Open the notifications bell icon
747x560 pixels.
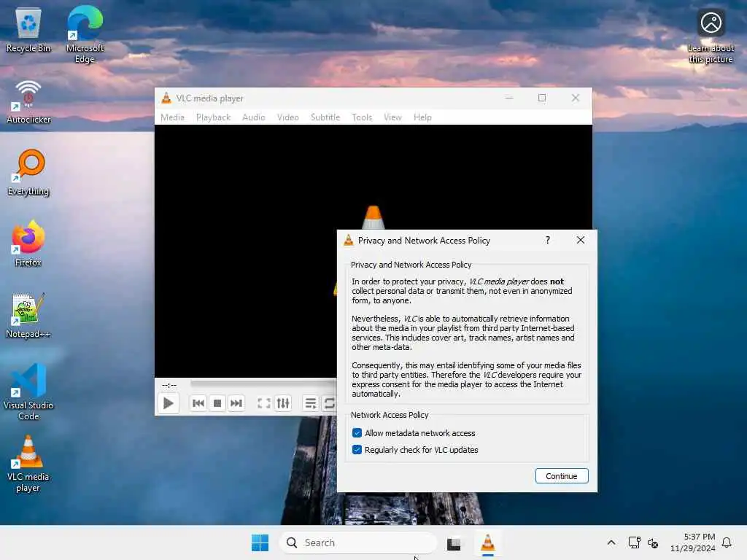(727, 542)
